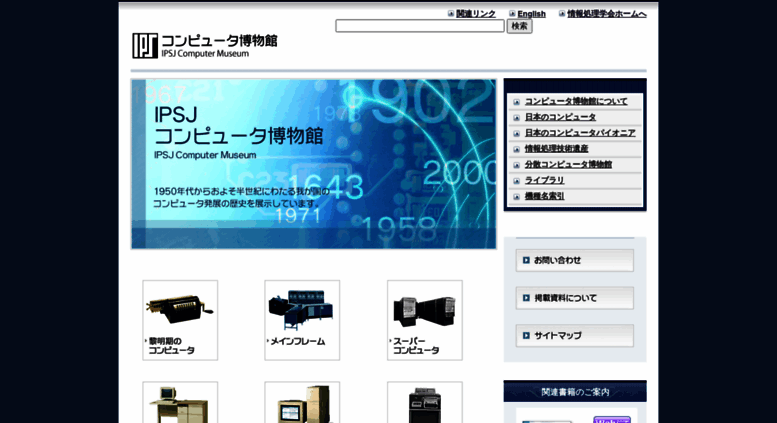The height and width of the screenshot is (423, 777).
Task: Click bullet icon beside 情報処理技術遺産
Action: pyautogui.click(x=516, y=149)
